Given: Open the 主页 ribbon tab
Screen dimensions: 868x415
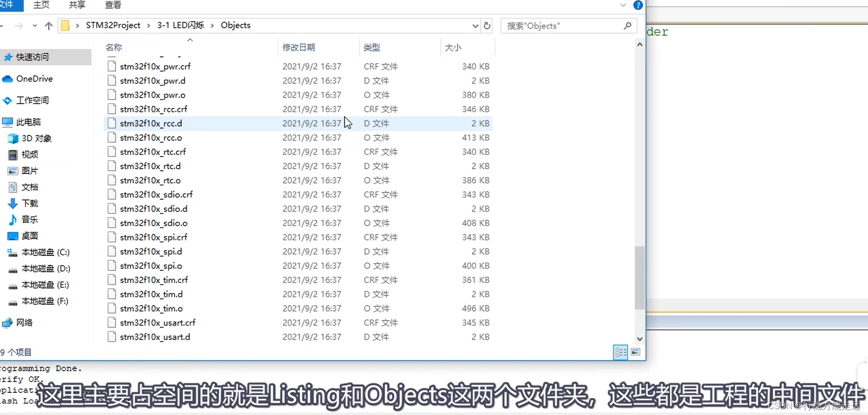Looking at the screenshot, I should point(41,5).
